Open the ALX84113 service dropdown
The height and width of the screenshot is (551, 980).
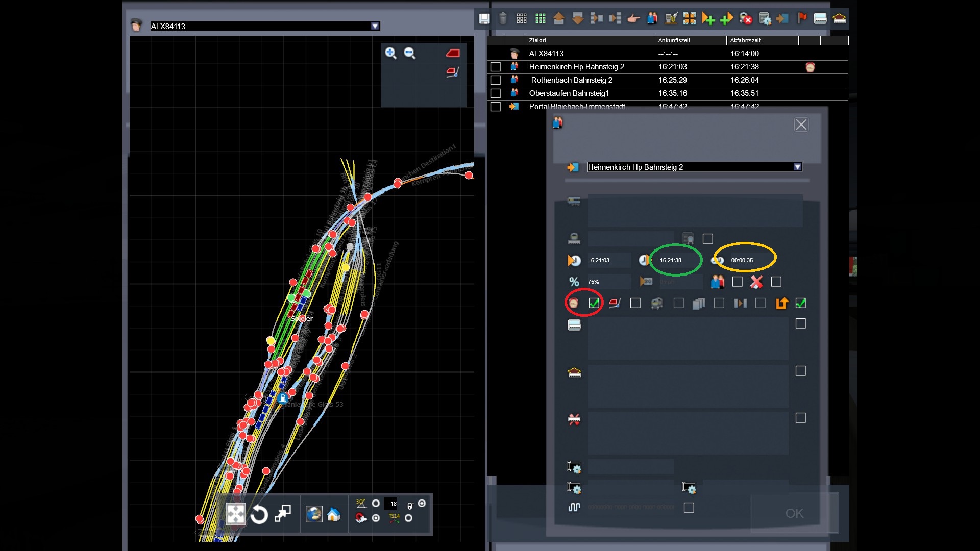pos(375,26)
